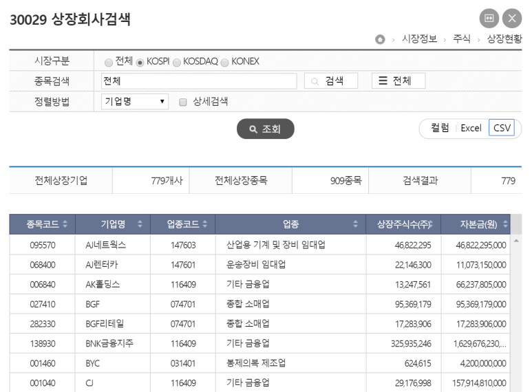The image size is (532, 392).
Task: Sort by 상장주식수 column arrows
Action: pyautogui.click(x=431, y=224)
